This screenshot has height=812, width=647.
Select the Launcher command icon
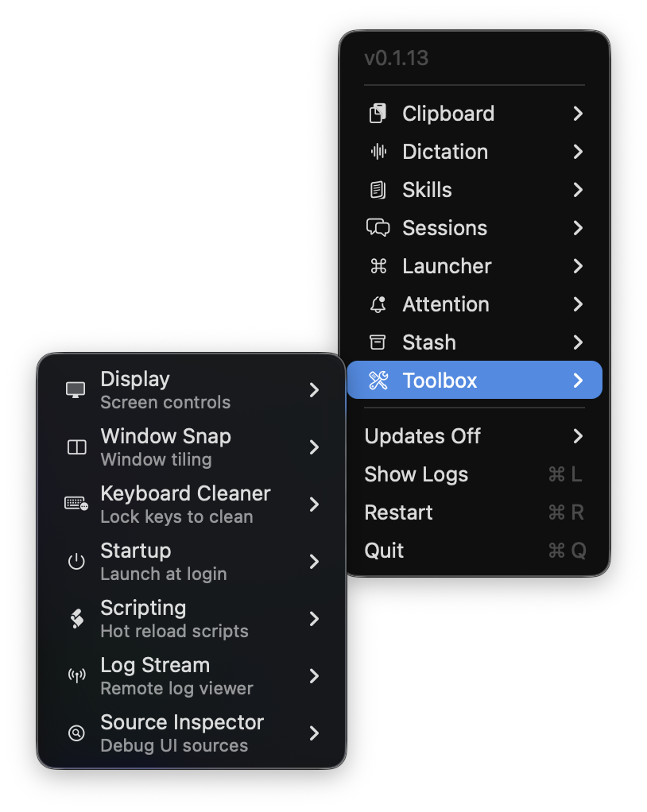click(x=380, y=266)
